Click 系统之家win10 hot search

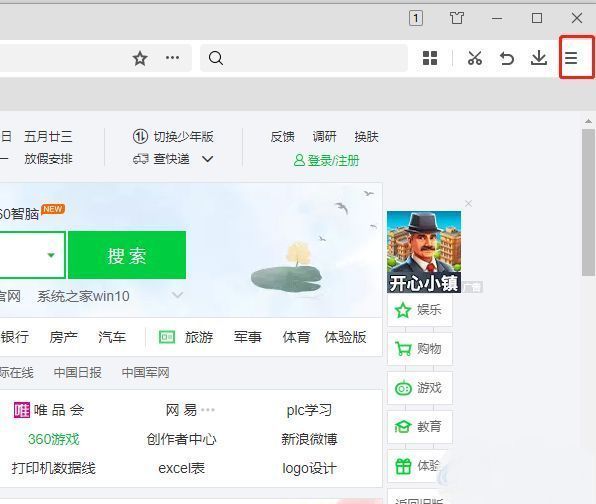[x=83, y=296]
